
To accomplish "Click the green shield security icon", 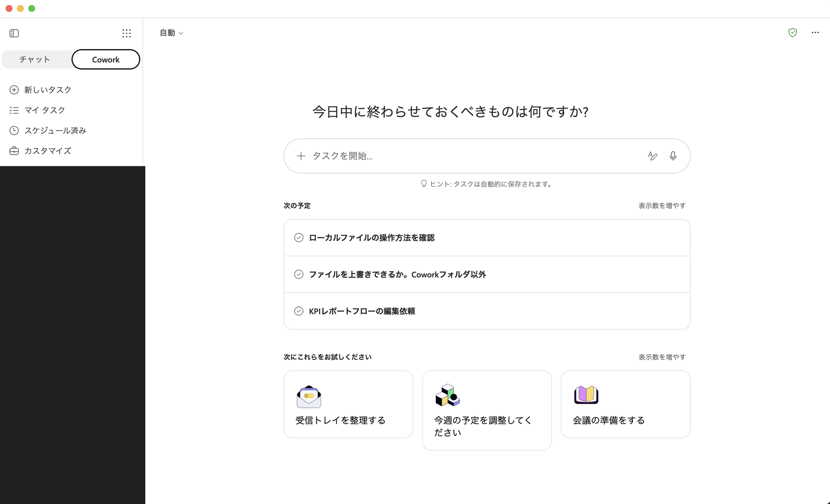I will point(793,33).
